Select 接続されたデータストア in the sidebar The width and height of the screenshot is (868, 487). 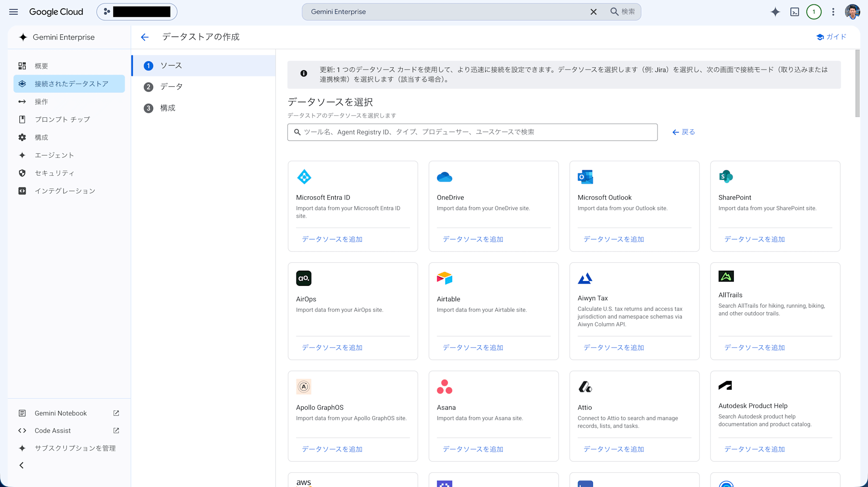coord(69,83)
